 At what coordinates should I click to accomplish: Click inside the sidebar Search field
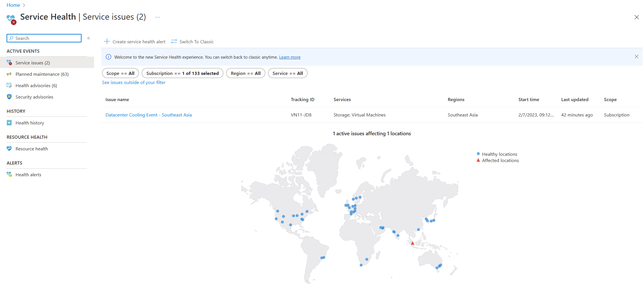[x=44, y=38]
